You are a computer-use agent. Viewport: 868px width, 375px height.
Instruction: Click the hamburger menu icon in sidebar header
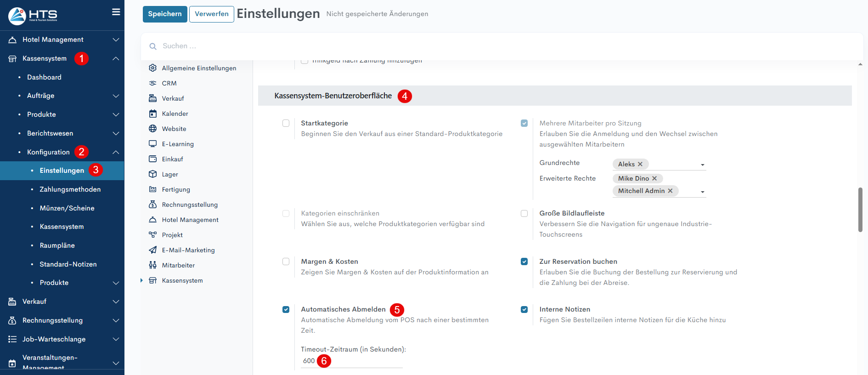(x=116, y=12)
